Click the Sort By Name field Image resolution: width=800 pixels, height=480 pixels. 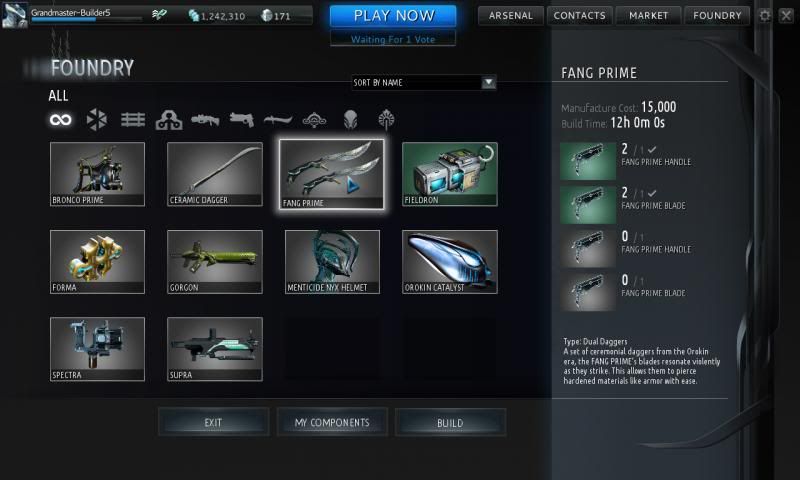coord(423,82)
